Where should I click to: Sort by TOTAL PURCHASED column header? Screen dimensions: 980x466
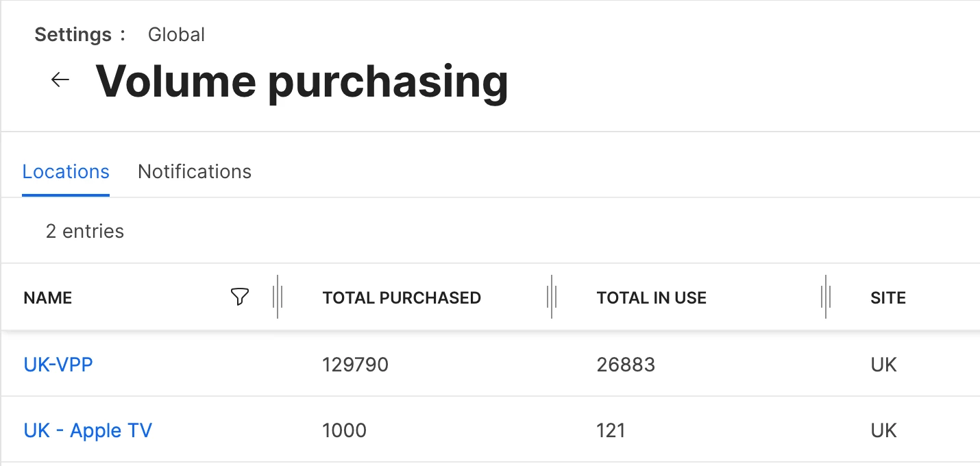402,297
